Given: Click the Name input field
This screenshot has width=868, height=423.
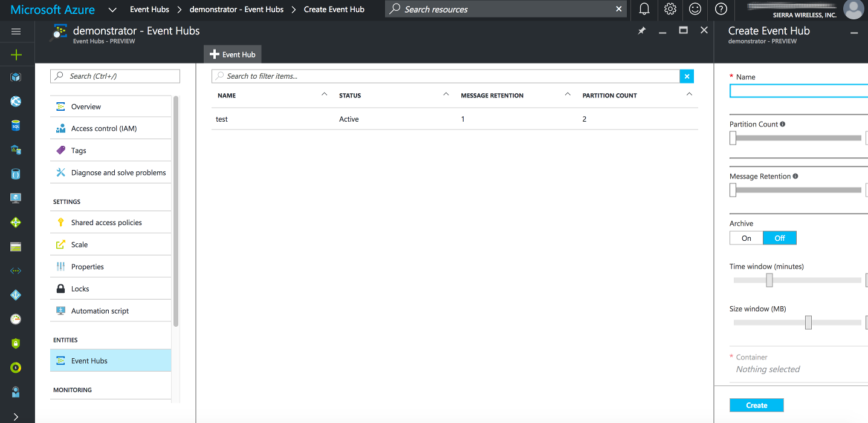Looking at the screenshot, I should (x=798, y=91).
